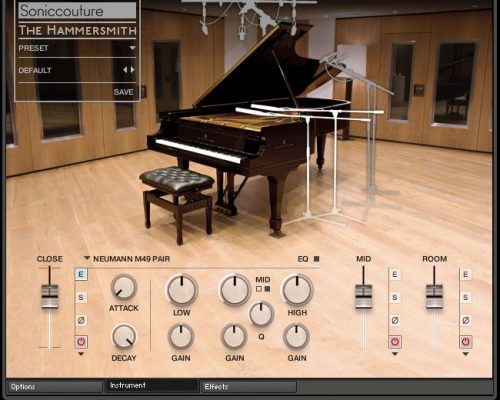Toggle the MID mic power button
The height and width of the screenshot is (400, 500).
(x=395, y=342)
